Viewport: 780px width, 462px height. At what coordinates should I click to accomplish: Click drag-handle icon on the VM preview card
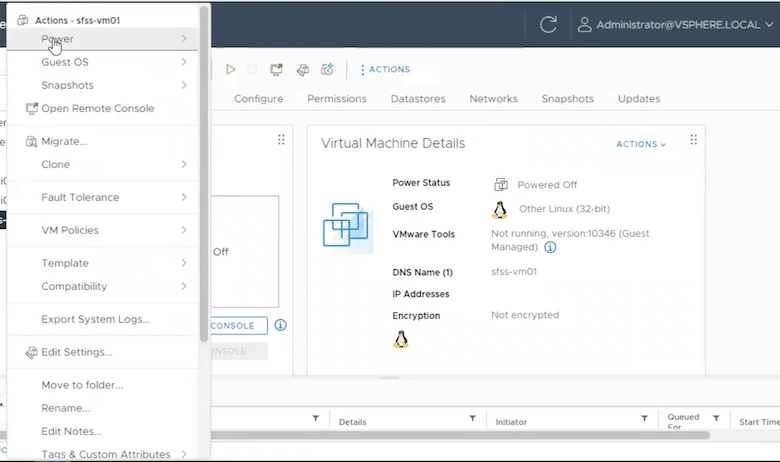pyautogui.click(x=281, y=140)
